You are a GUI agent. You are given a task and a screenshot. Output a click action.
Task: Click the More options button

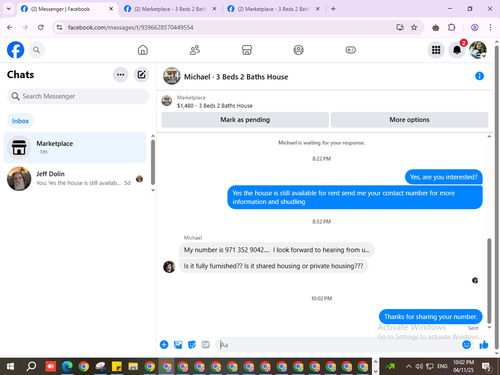coord(409,120)
